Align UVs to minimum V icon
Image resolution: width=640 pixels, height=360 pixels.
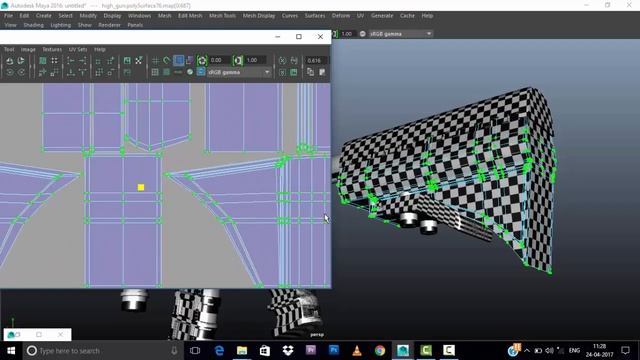pyautogui.click(x=71, y=72)
